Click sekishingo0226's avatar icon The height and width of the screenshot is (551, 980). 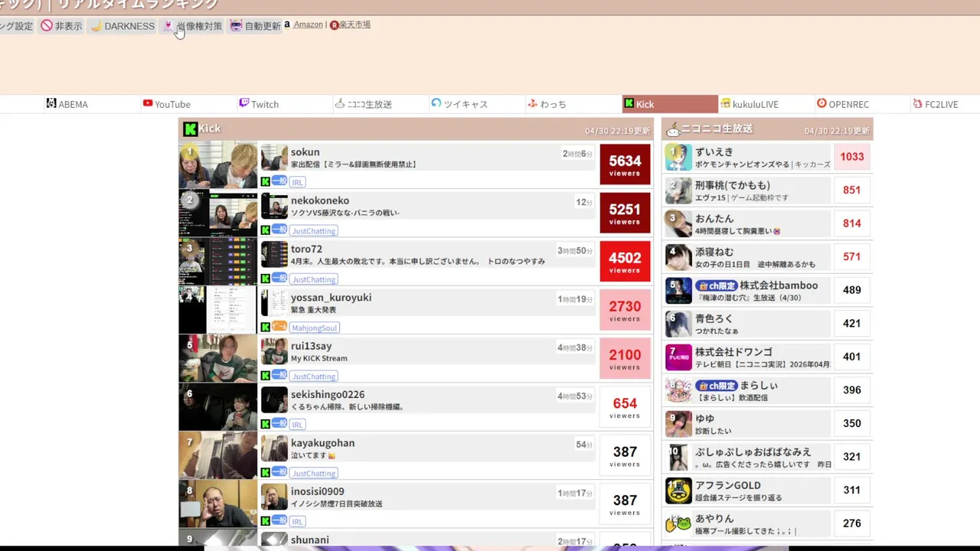(x=274, y=399)
